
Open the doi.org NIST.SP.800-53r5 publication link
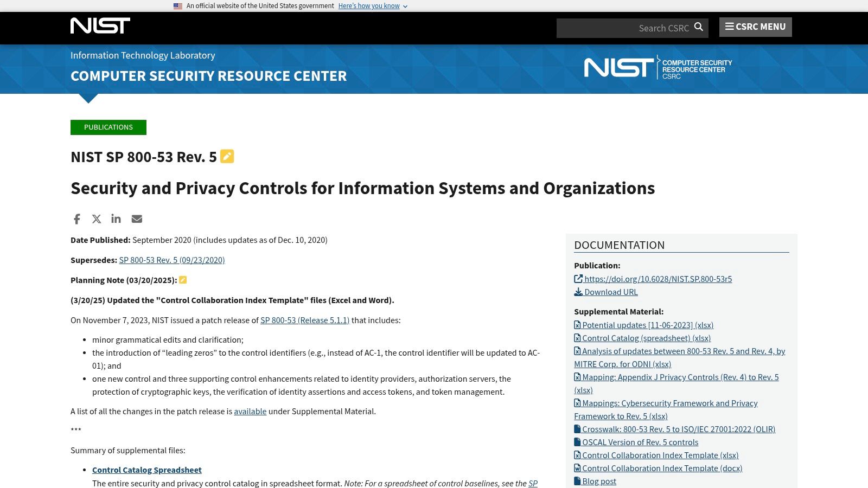pyautogui.click(x=658, y=279)
